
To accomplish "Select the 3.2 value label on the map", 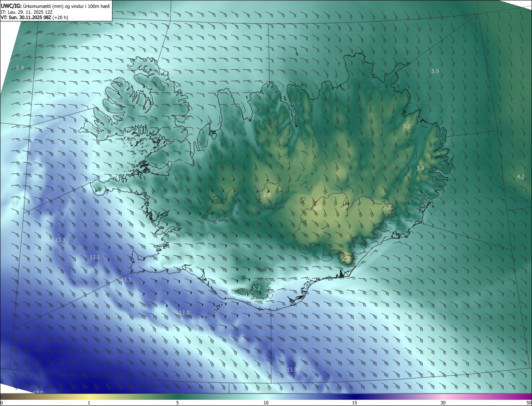I will (x=407, y=126).
